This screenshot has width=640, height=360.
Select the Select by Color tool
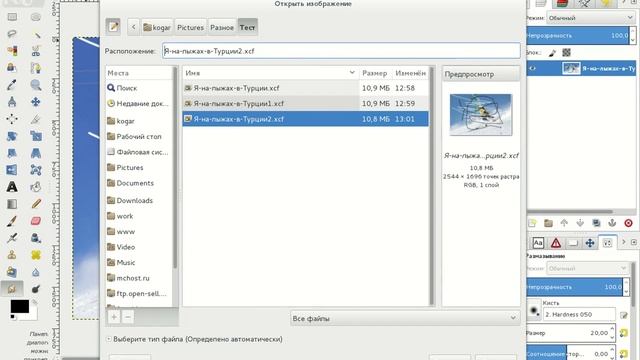pyautogui.click(x=12, y=51)
